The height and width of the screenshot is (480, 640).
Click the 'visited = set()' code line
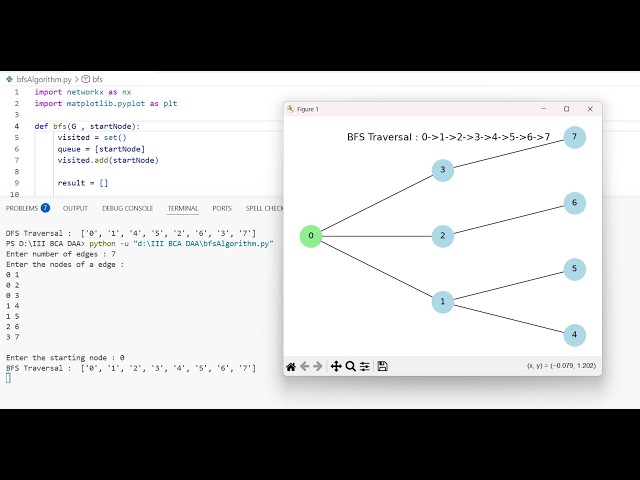click(92, 138)
